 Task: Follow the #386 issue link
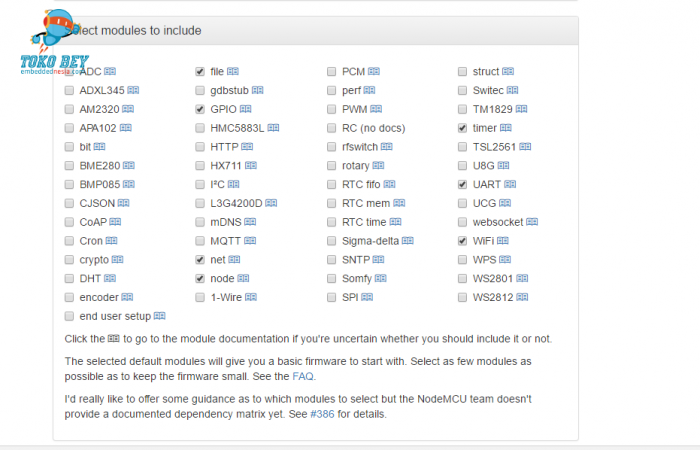[322, 414]
